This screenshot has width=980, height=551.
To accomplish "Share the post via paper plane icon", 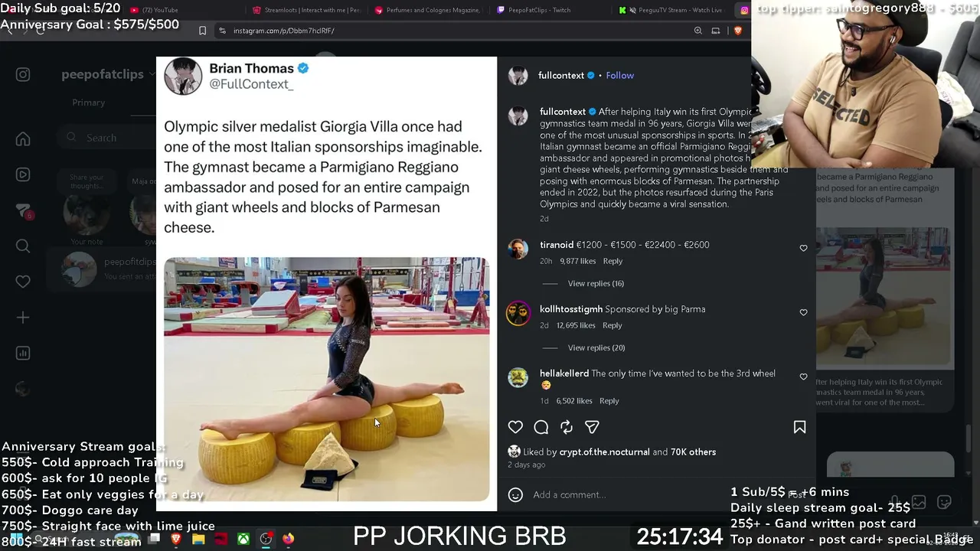I will [592, 427].
